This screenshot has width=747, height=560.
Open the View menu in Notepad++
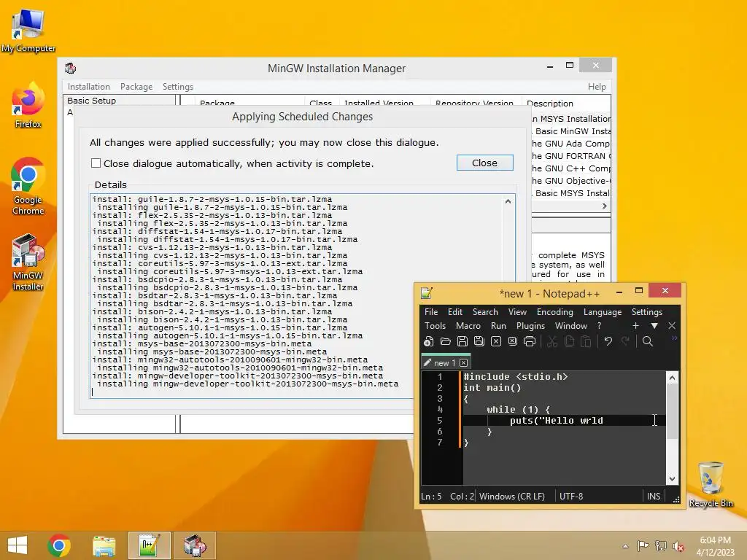(x=517, y=312)
